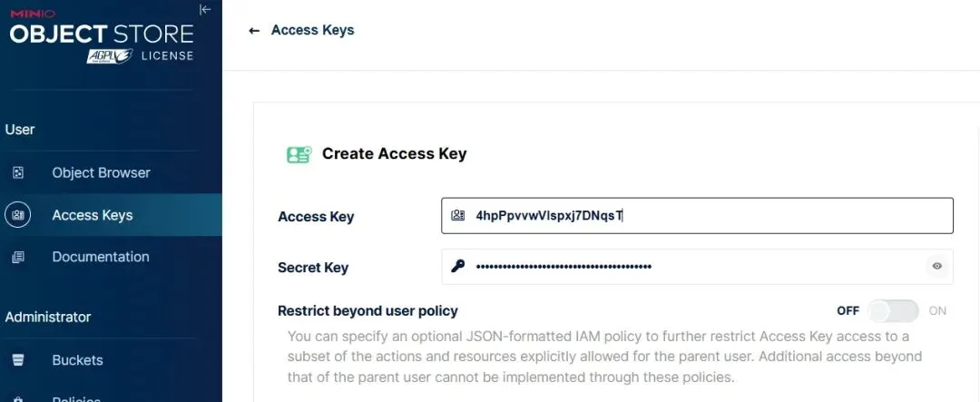Click the key icon in Secret Key field
Screen dimensions: 980x402
[x=458, y=267]
